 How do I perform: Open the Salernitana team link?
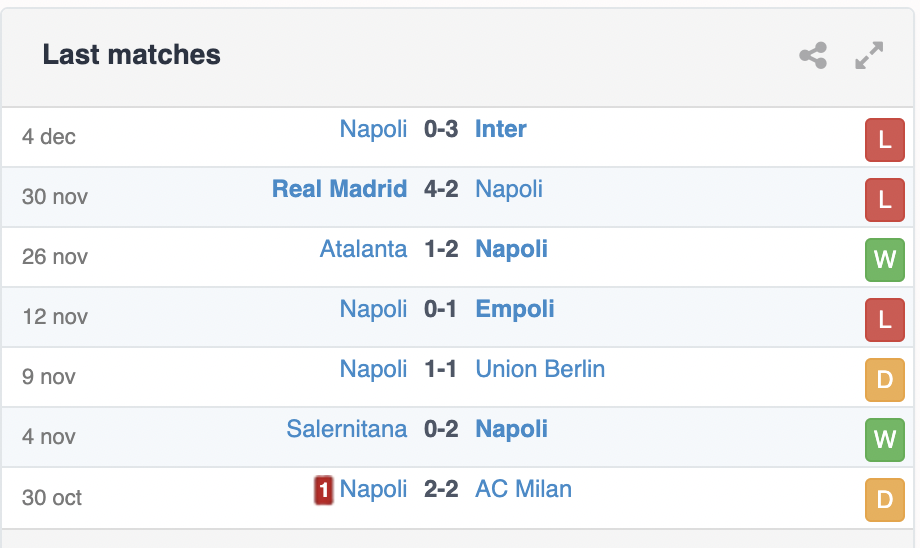point(346,429)
